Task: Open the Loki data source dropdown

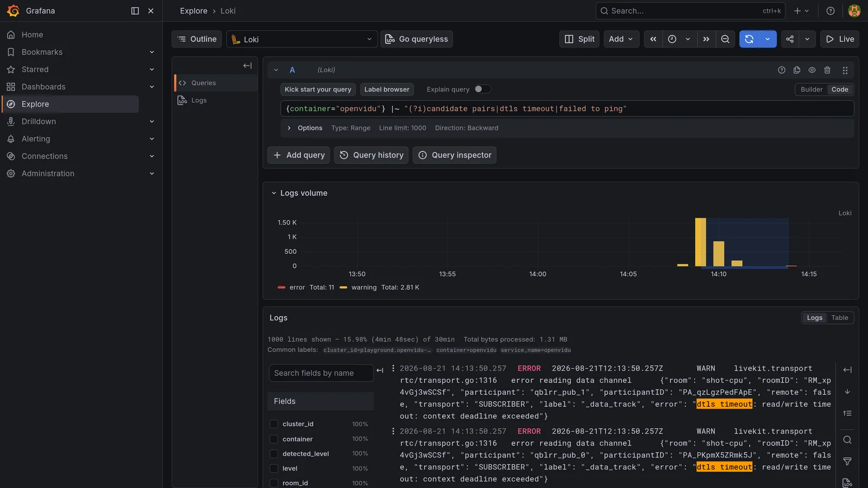Action: coord(302,39)
